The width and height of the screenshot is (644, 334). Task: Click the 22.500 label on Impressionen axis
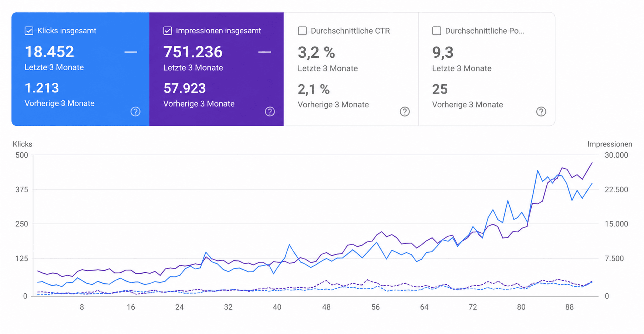point(616,190)
